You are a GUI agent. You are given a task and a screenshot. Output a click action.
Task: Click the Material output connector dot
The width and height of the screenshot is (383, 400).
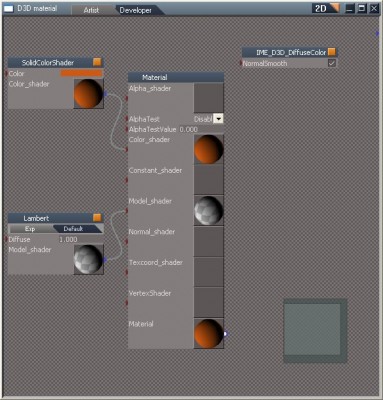coord(225,334)
